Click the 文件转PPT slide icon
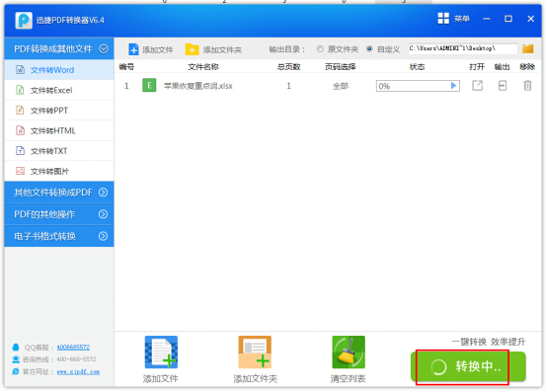Image resolution: width=546 pixels, height=392 pixels. [20, 111]
